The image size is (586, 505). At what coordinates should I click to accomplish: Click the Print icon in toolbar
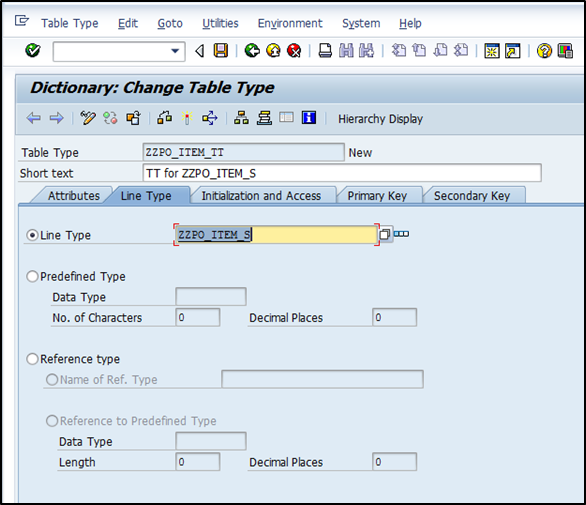tap(325, 50)
